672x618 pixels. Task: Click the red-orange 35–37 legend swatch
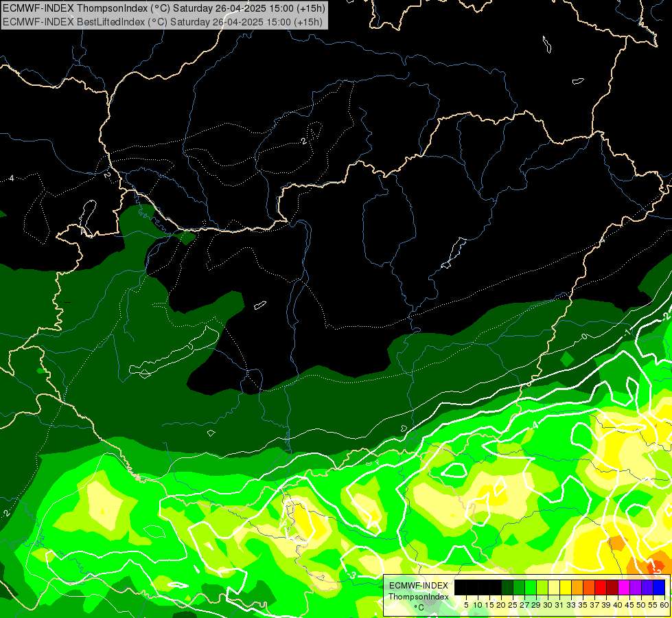(589, 587)
